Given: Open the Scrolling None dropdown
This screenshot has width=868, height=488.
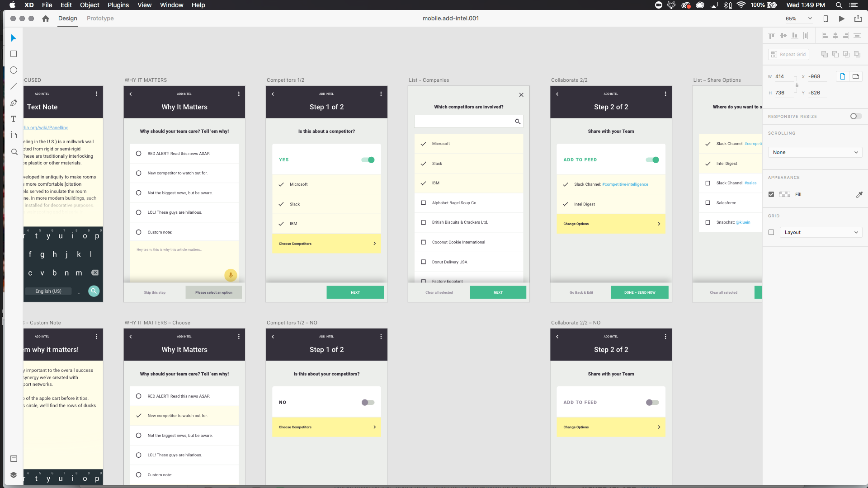Looking at the screenshot, I should [x=815, y=152].
